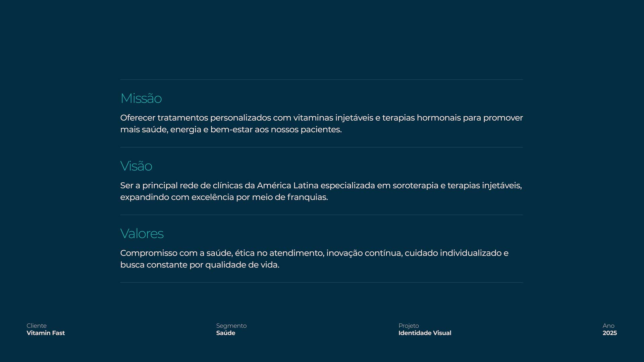Click the Valores heading
The height and width of the screenshot is (362, 644).
[x=142, y=234]
